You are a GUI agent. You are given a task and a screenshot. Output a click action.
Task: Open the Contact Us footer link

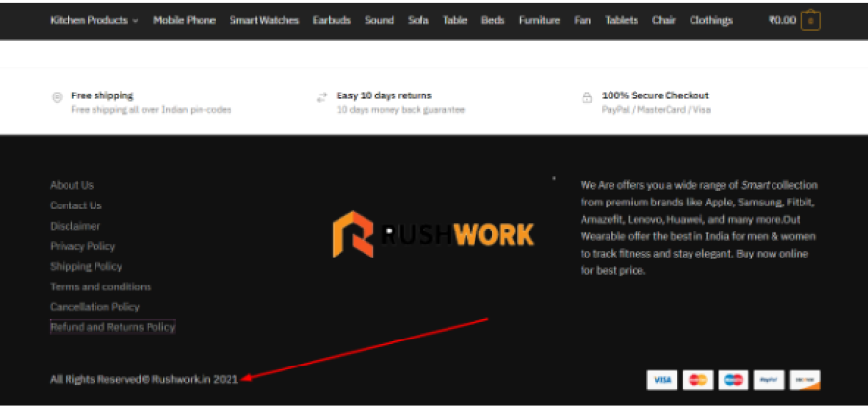coord(76,205)
